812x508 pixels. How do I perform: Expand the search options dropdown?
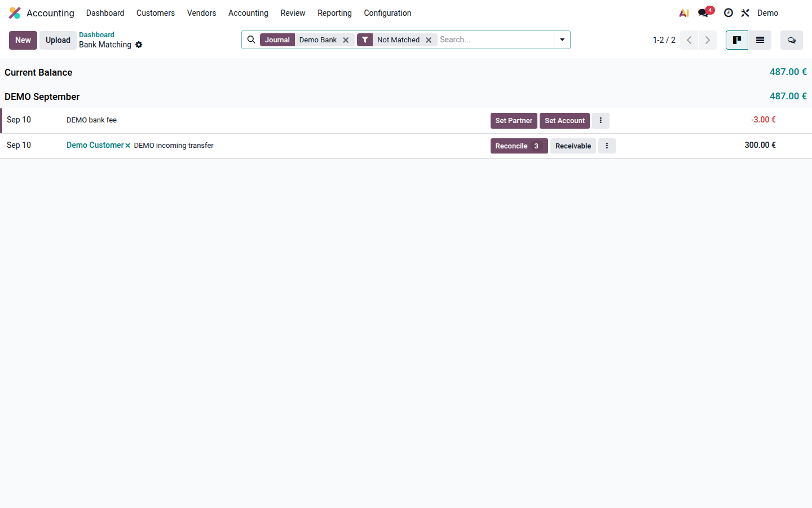(562, 40)
